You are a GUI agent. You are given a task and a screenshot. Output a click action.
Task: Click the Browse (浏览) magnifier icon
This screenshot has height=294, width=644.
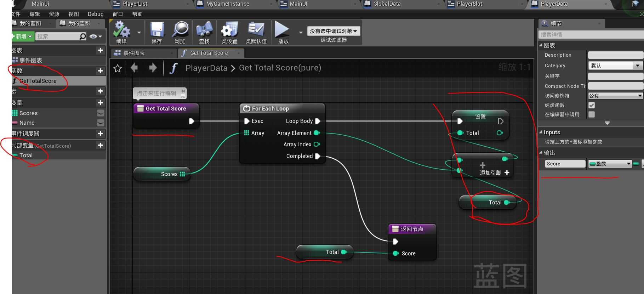(180, 30)
